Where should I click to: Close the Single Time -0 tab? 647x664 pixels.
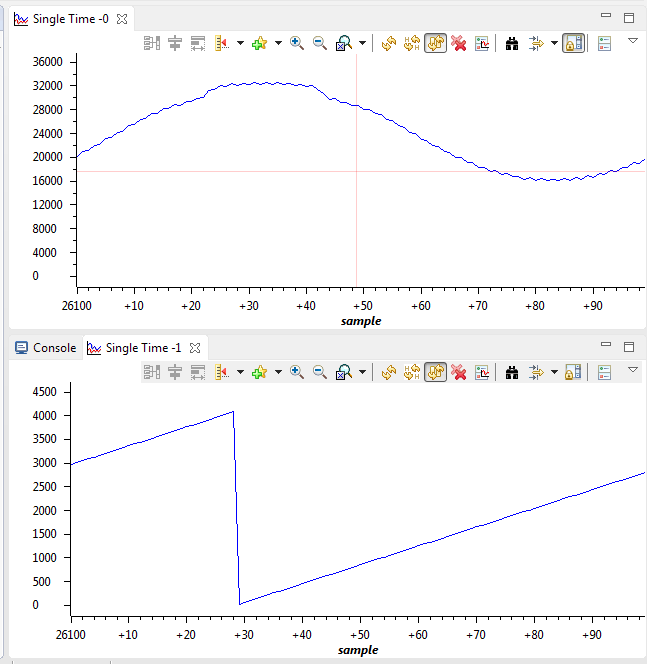click(122, 19)
